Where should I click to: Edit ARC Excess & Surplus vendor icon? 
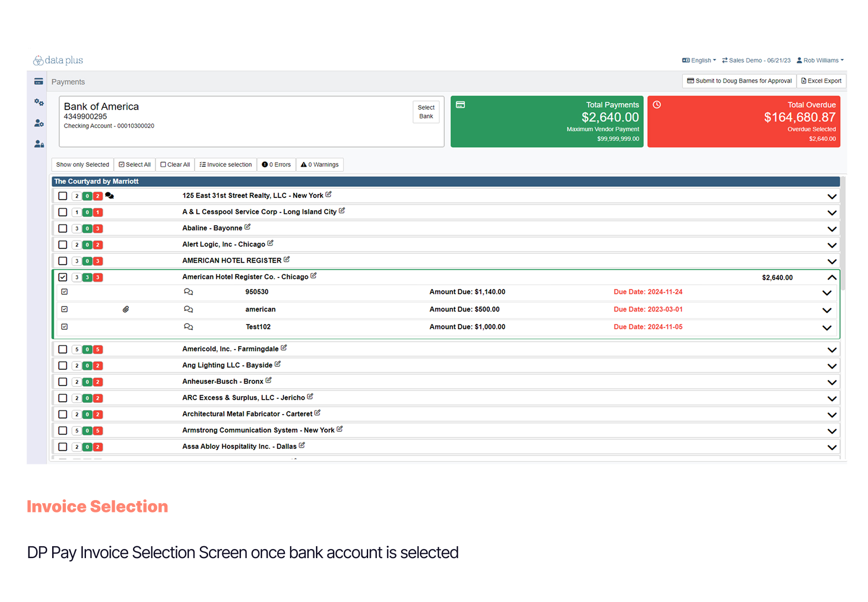pos(310,397)
